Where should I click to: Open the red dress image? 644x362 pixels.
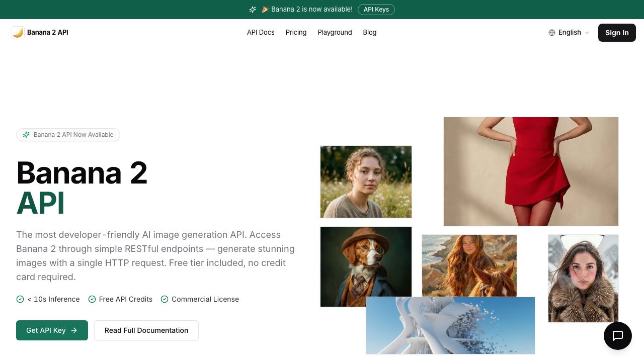(x=531, y=171)
